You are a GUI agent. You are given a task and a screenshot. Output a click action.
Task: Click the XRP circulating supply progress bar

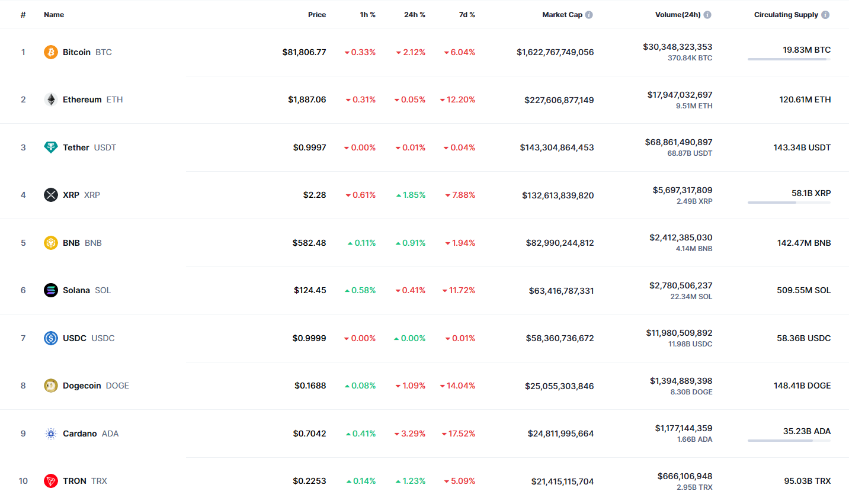[x=789, y=203]
